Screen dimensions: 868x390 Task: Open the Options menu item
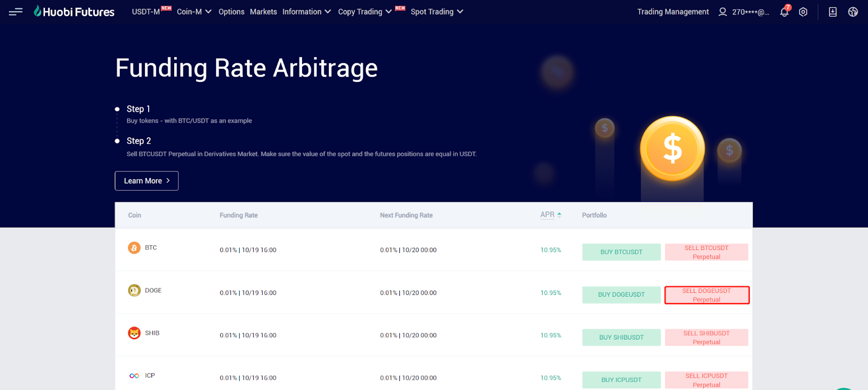[232, 11]
